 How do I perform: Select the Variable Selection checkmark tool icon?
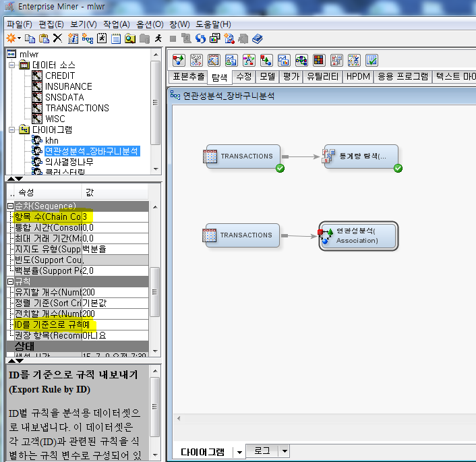pos(372,60)
